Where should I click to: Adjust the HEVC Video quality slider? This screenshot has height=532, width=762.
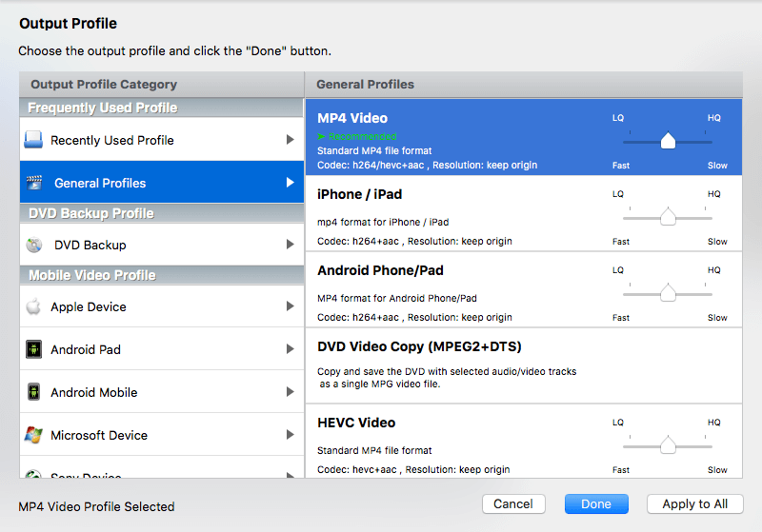(668, 445)
